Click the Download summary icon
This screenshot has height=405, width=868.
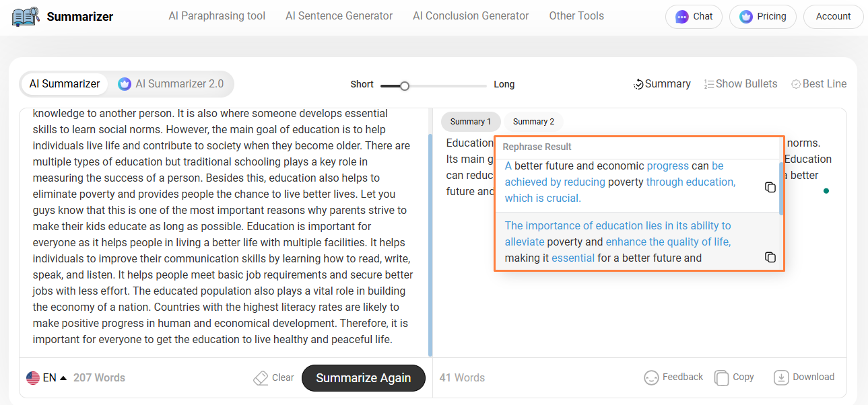coord(781,377)
